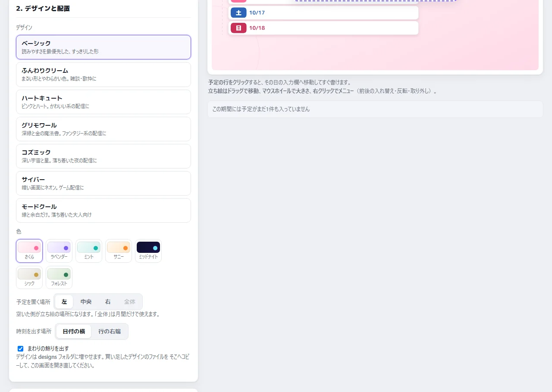Toggle the まわりの飾りを出す checkbox
552x392 pixels.
20,348
